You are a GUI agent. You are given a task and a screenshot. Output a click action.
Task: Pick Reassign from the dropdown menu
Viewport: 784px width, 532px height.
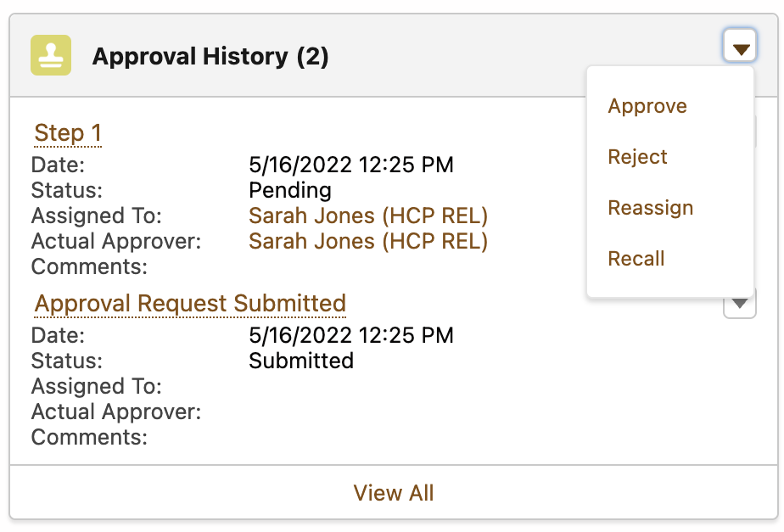click(650, 208)
